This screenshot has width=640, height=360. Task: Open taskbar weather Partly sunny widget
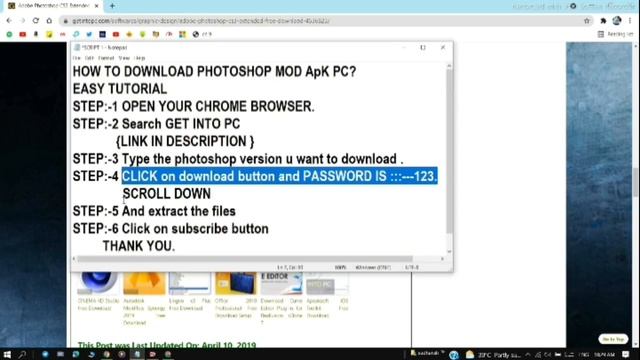pyautogui.click(x=493, y=355)
